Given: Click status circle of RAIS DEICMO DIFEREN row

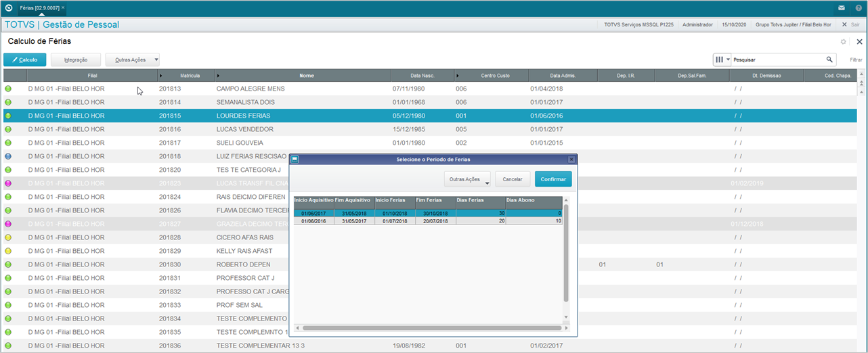Looking at the screenshot, I should pos(8,197).
